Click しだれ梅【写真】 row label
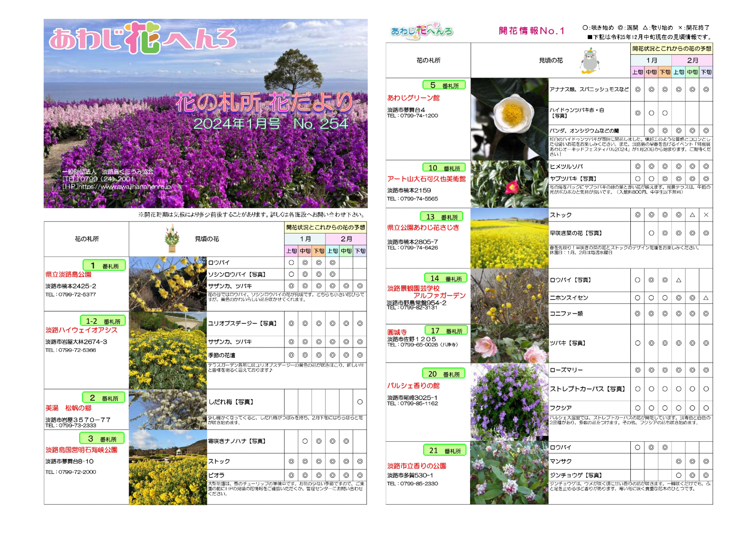 pyautogui.click(x=231, y=402)
